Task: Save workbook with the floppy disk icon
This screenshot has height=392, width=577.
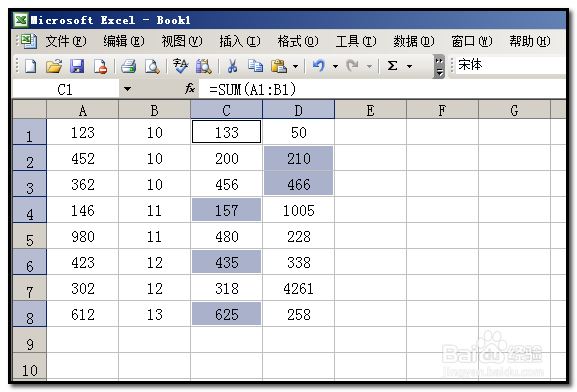Action: 77,66
